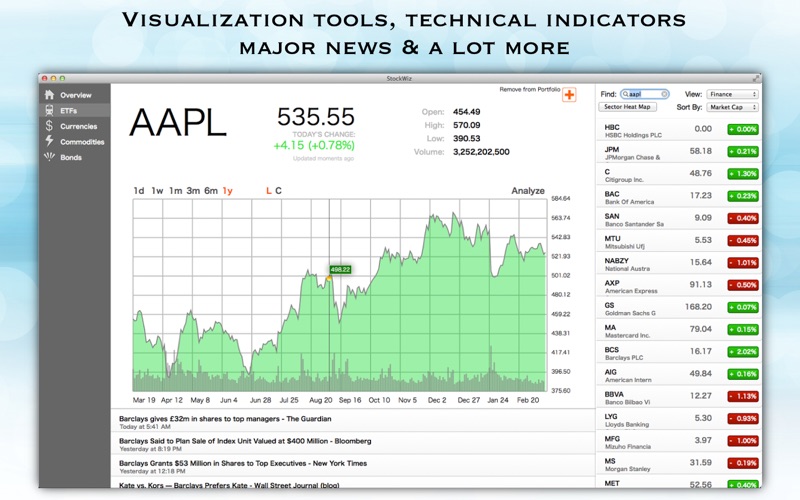Select the MS Morgan Stanley row
The height and width of the screenshot is (500, 800).
pos(679,464)
